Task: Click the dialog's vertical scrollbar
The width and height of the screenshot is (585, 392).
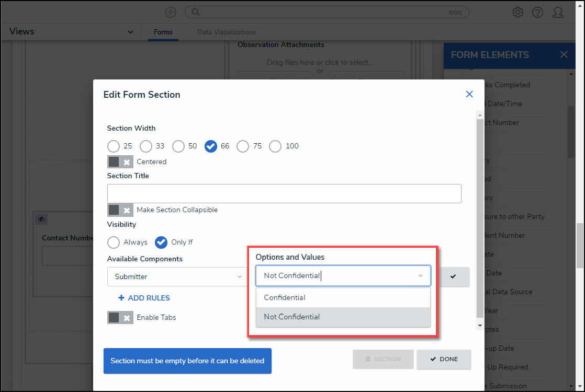Action: pyautogui.click(x=480, y=217)
